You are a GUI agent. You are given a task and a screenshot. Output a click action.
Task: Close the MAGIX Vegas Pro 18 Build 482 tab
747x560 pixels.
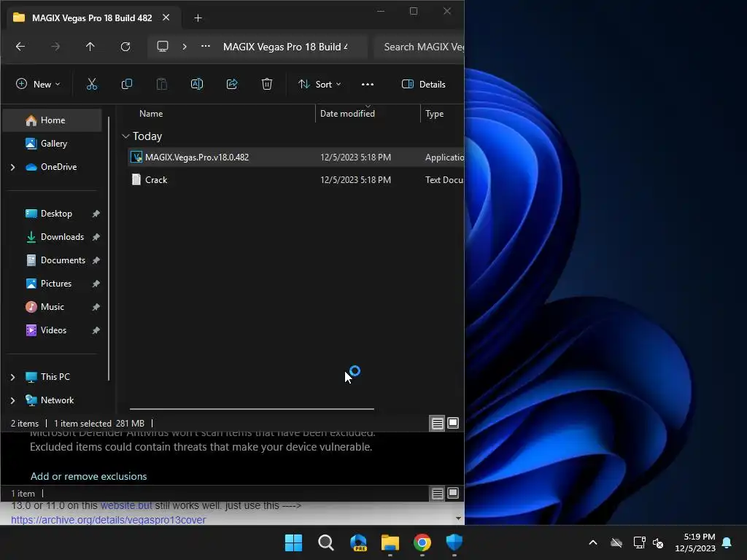[x=166, y=17]
